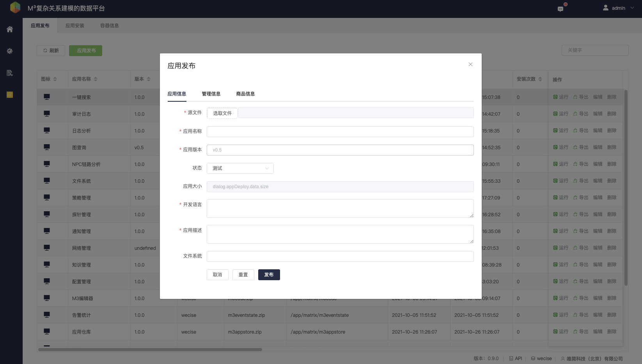Click the 取消 button in dialog
This screenshot has height=364, width=642.
pyautogui.click(x=217, y=275)
